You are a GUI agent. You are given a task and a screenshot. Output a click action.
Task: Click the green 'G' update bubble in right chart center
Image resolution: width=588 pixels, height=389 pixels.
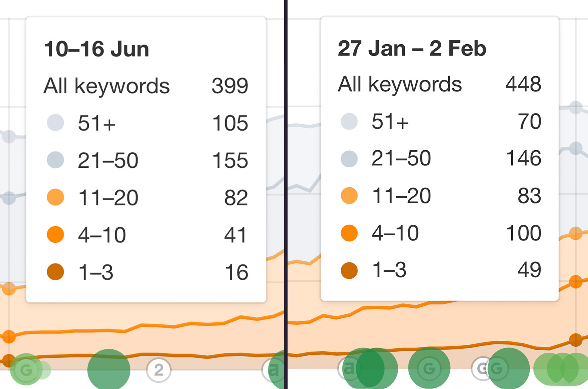[429, 368]
